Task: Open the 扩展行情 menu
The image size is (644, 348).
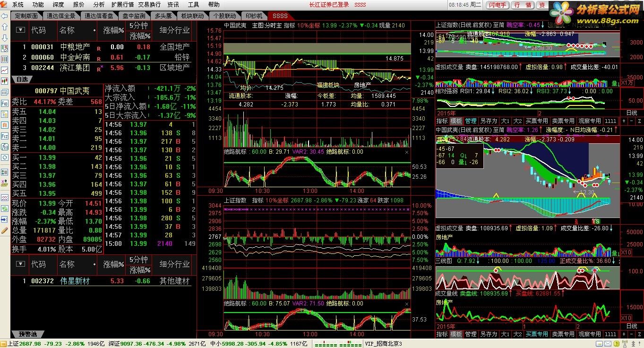Action: (122, 4)
